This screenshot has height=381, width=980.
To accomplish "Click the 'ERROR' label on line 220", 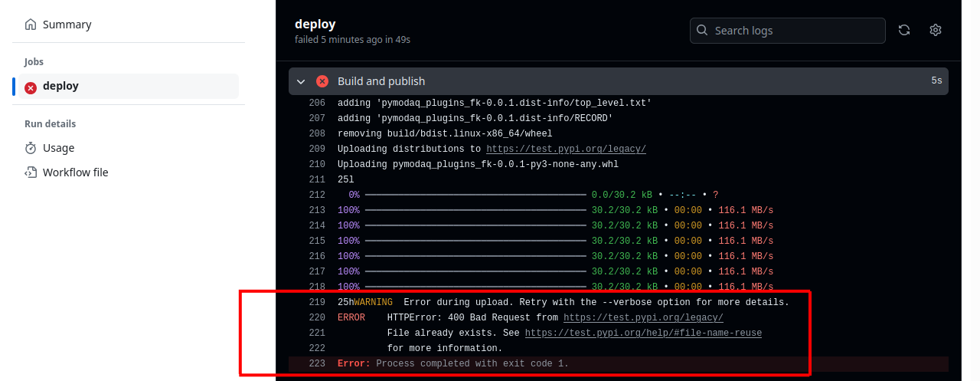I will 351,317.
